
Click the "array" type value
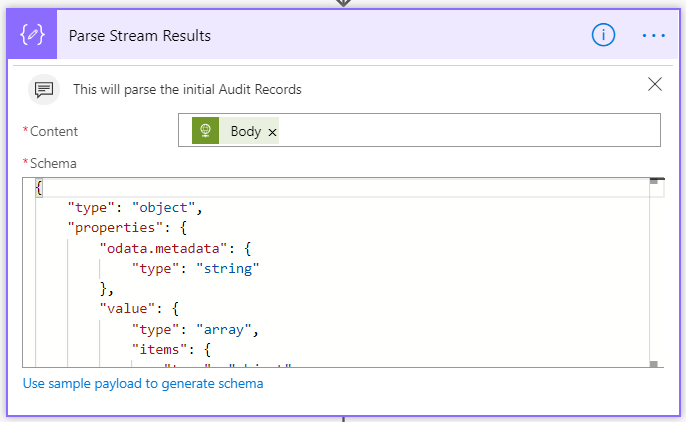[224, 329]
